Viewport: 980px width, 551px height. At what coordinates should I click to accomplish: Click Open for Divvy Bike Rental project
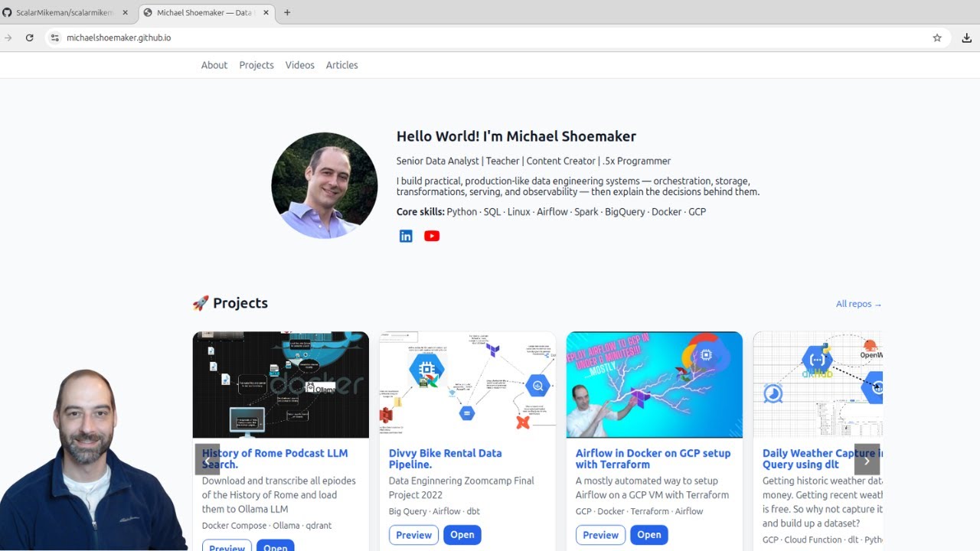click(x=462, y=535)
